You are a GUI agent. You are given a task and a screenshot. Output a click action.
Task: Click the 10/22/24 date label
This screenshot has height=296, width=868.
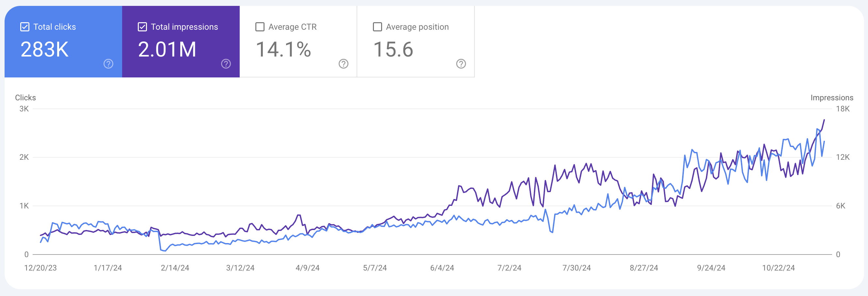coord(779,268)
